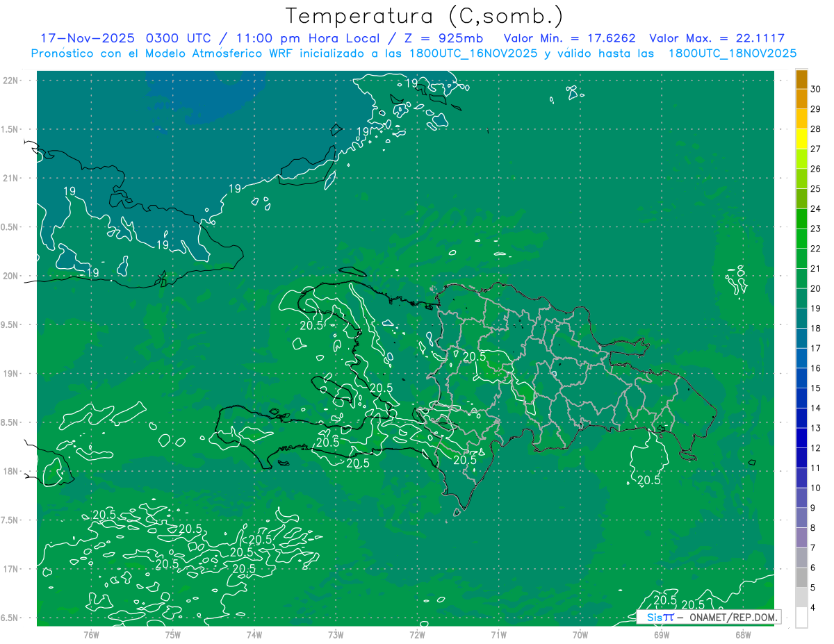The width and height of the screenshot is (834, 644).
Task: Click the 68W longitude axis label
Action: point(743,635)
